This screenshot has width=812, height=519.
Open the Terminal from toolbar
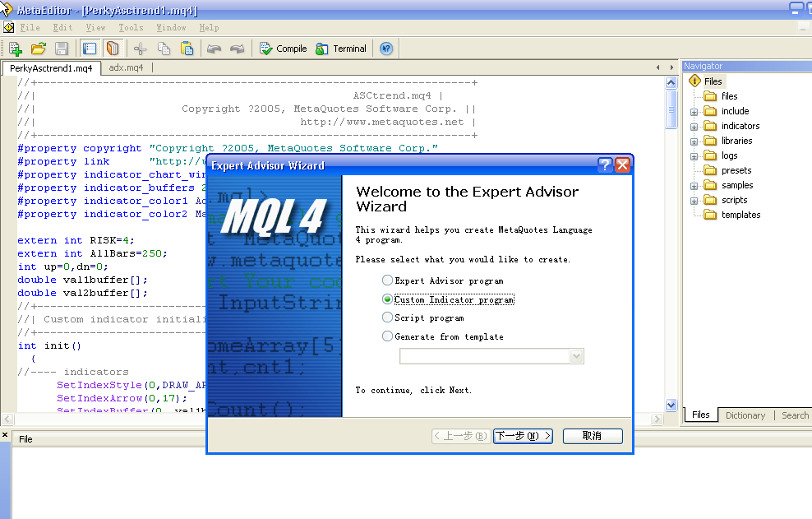click(341, 49)
